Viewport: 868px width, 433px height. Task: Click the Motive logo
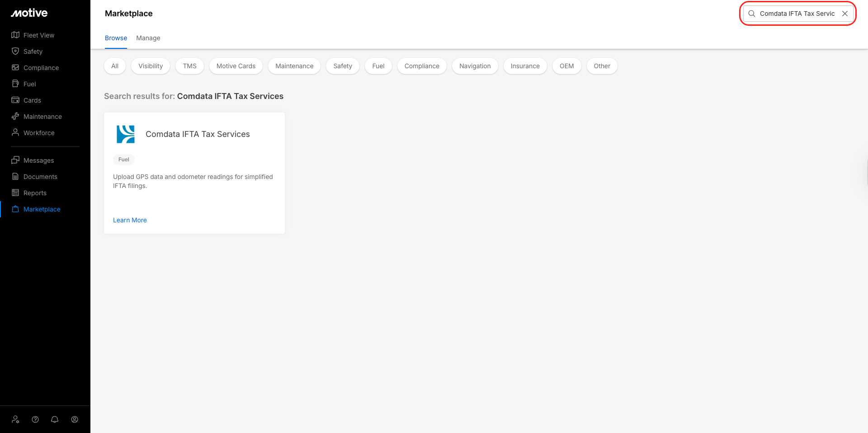click(x=29, y=13)
